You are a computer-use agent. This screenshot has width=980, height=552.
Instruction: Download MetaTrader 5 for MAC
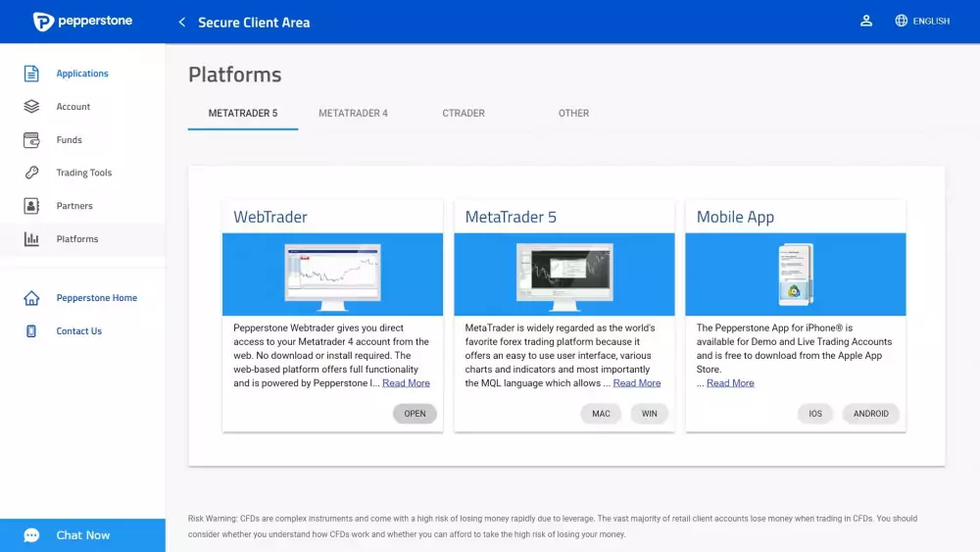(x=601, y=414)
